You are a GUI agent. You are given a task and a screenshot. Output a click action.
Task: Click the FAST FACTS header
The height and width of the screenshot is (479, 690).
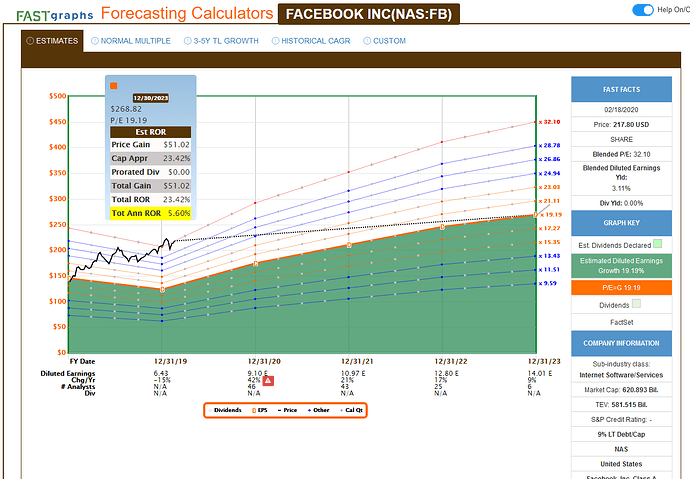[621, 89]
